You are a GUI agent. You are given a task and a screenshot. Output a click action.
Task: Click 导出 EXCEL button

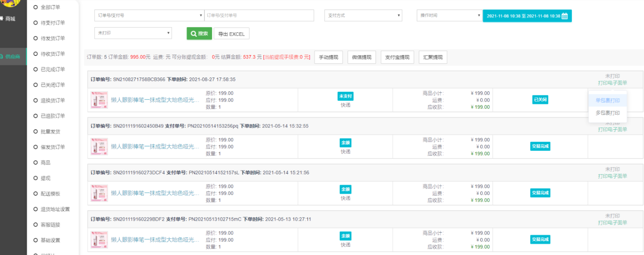click(231, 34)
